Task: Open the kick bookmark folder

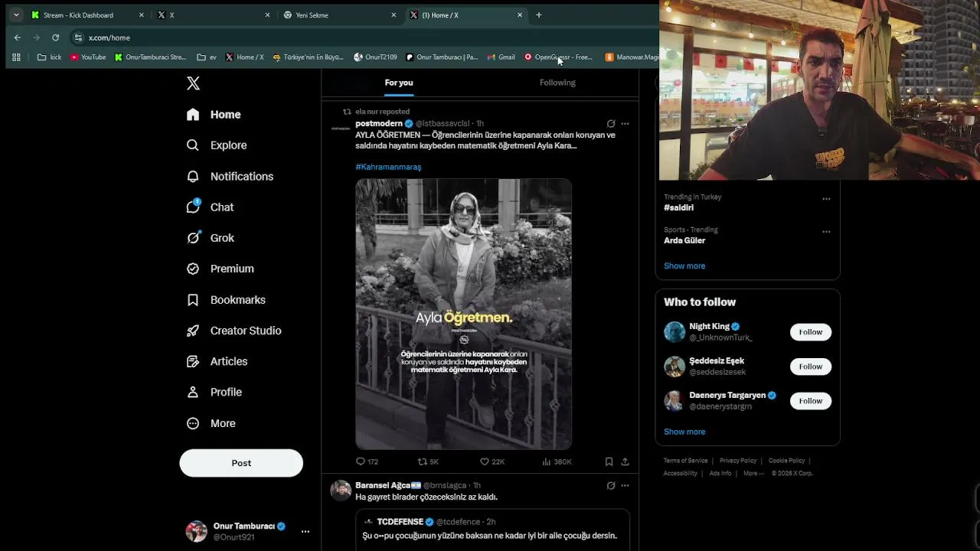Action: pyautogui.click(x=49, y=57)
